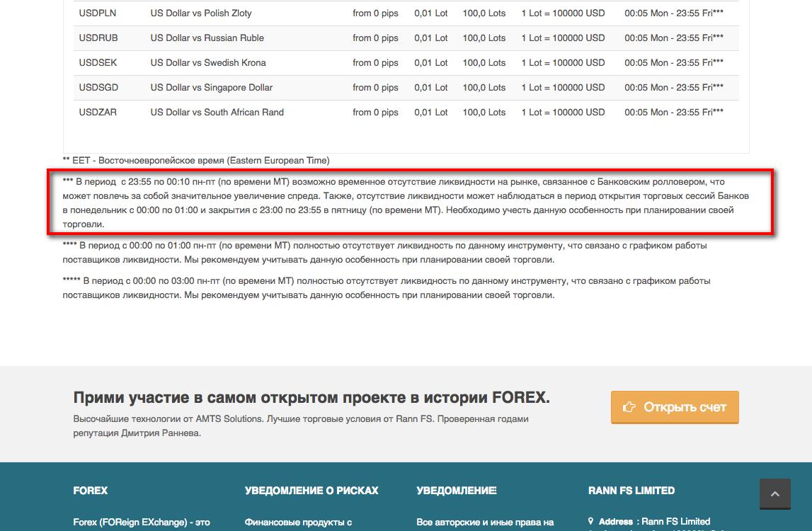Click the FOREX footer heading
Image resolution: width=812 pixels, height=531 pixels.
(91, 491)
